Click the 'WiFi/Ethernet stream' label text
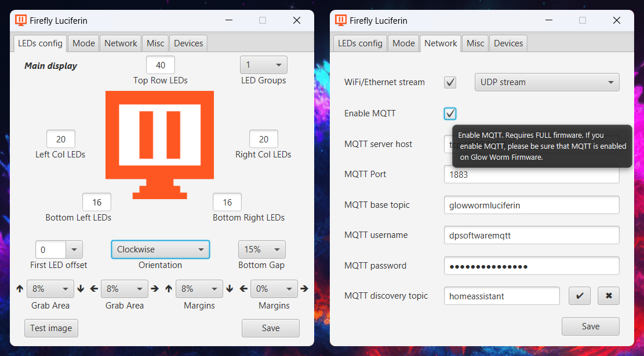This screenshot has width=644, height=356. pos(384,82)
